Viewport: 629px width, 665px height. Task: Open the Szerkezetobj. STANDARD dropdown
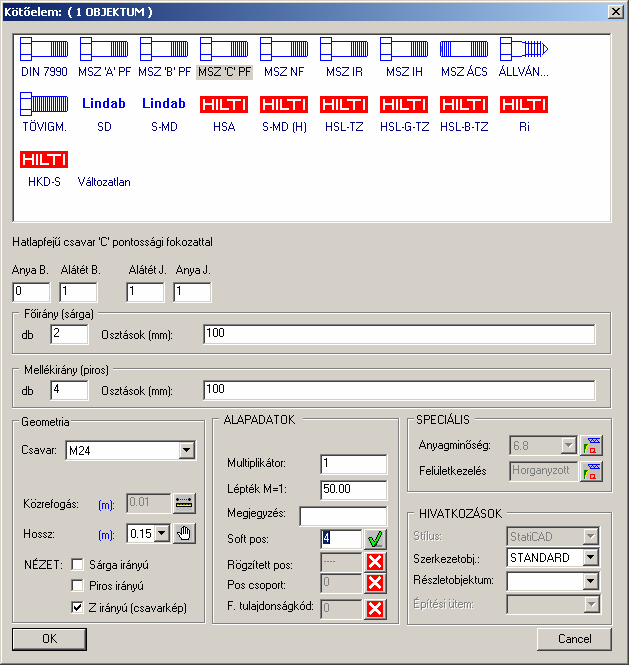pyautogui.click(x=590, y=557)
